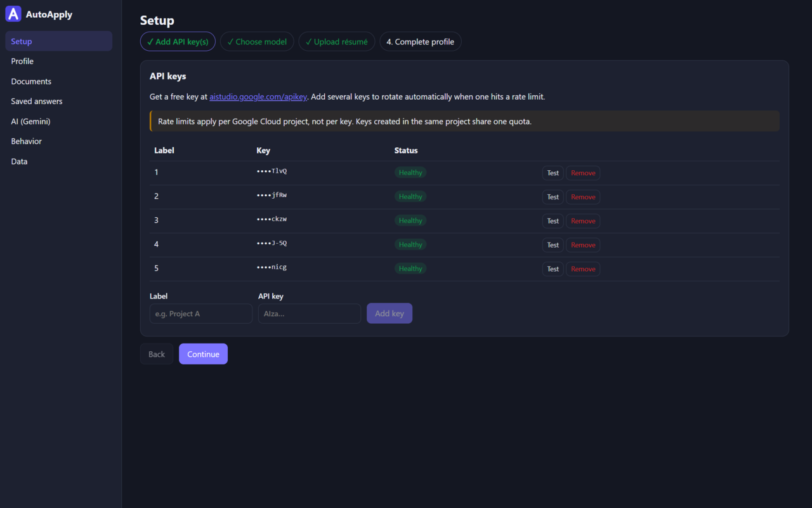812x508 pixels.
Task: Select the masked key text ending jfRw
Action: (272, 196)
